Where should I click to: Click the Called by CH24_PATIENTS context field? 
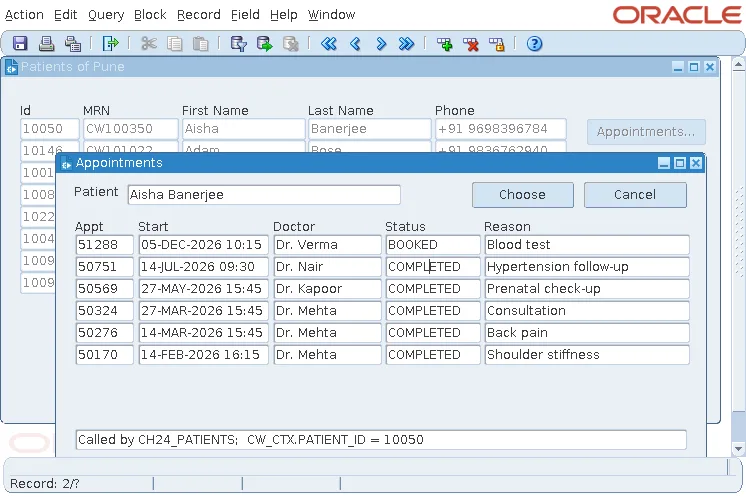click(381, 440)
